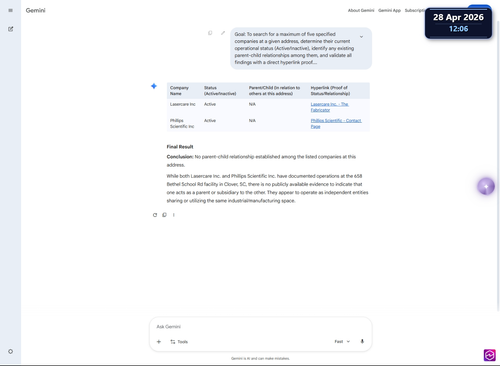This screenshot has width=500, height=366.
Task: Activate the microphone voice input
Action: (x=362, y=341)
